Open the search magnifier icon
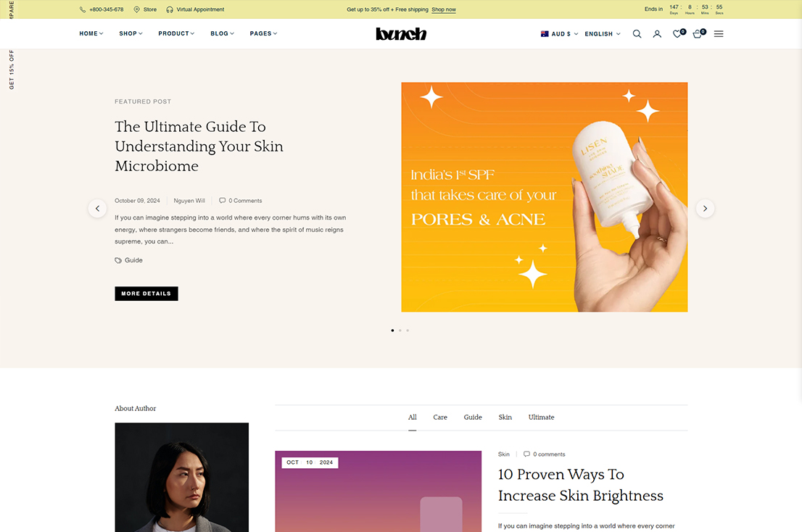Screen dimensions: 802x532 (x=637, y=34)
